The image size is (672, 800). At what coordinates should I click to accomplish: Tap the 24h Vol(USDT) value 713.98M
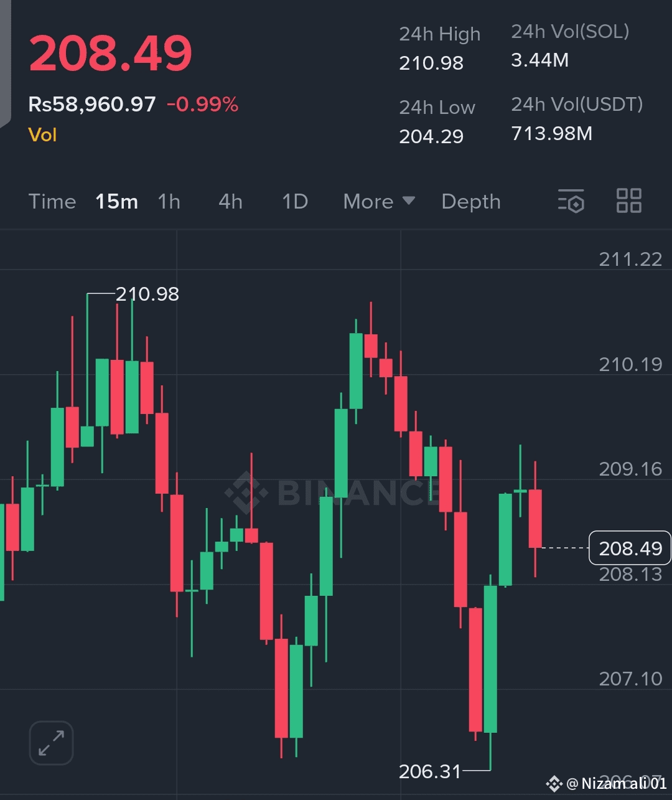(x=551, y=133)
